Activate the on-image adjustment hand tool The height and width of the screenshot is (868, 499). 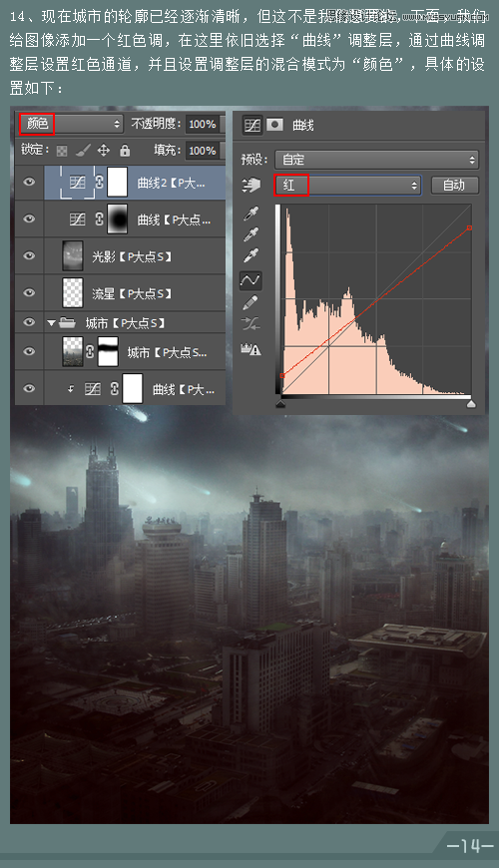[250, 185]
